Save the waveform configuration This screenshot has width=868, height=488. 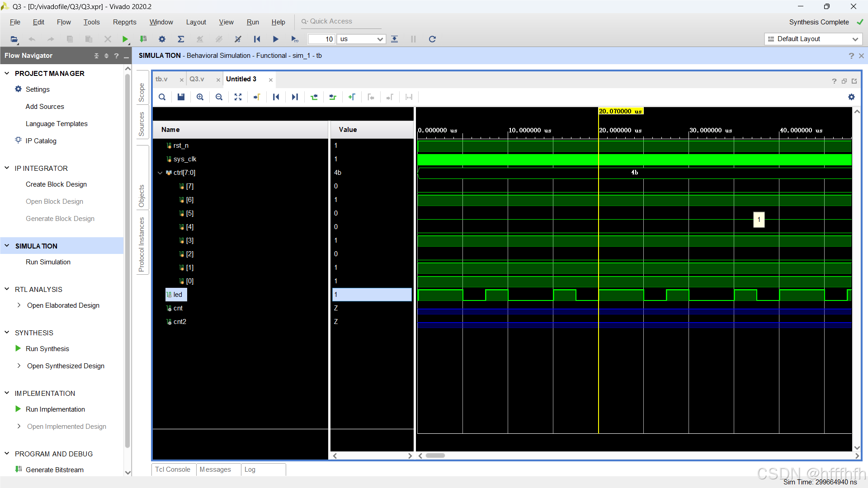pos(181,97)
